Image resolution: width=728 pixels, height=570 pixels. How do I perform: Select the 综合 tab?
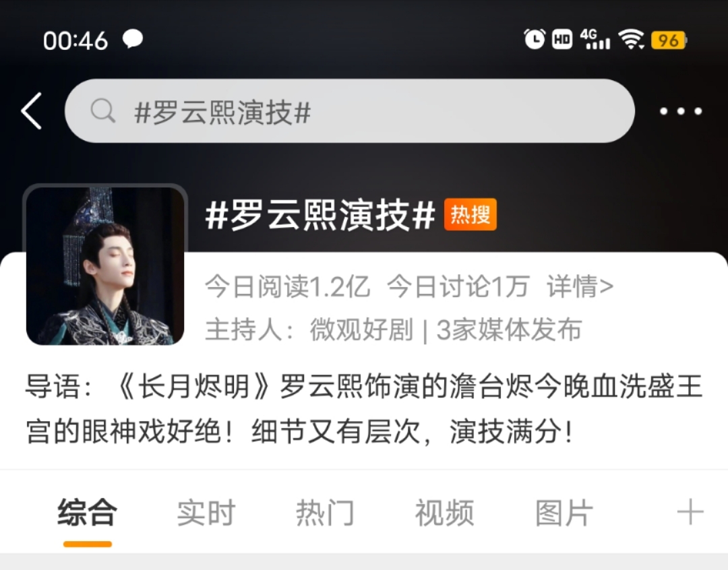(x=87, y=513)
